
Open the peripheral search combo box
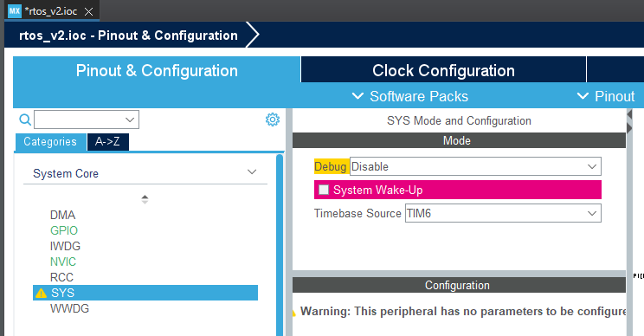pyautogui.click(x=87, y=120)
